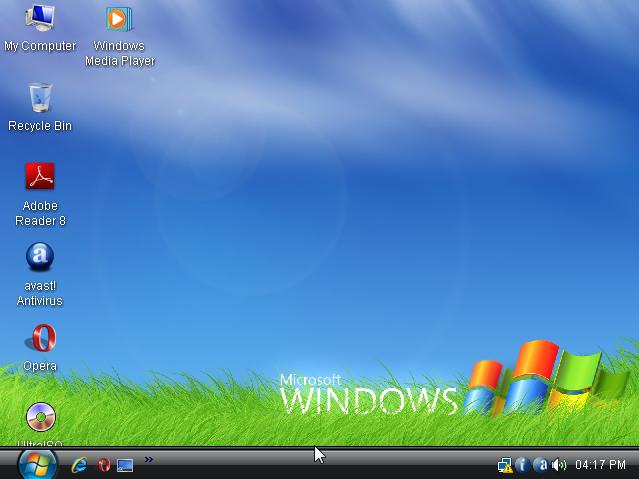This screenshot has height=479, width=639.
Task: Click the blue info tray icon
Action: point(522,465)
